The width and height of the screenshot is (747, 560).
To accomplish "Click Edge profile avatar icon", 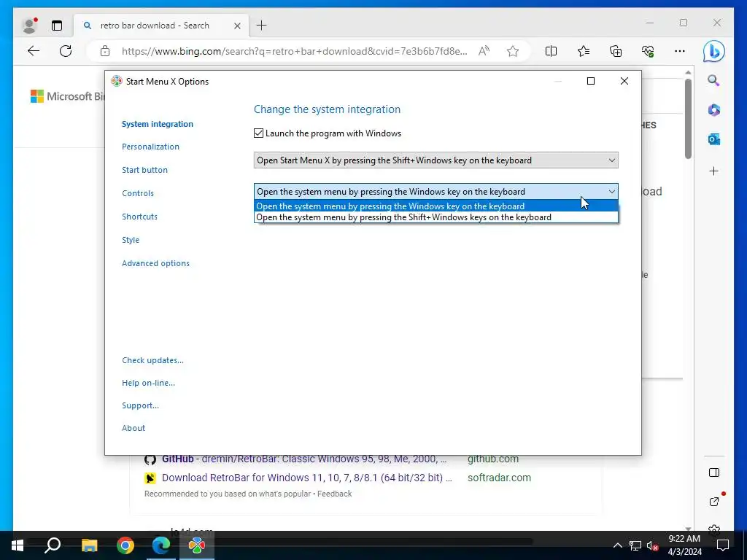I will (29, 26).
